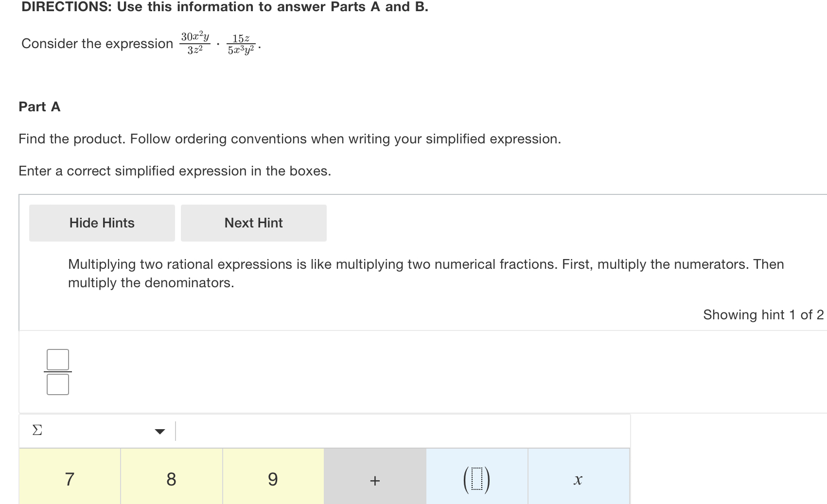Insert the variable x
Screen dimensions: 827x504
pos(578,480)
